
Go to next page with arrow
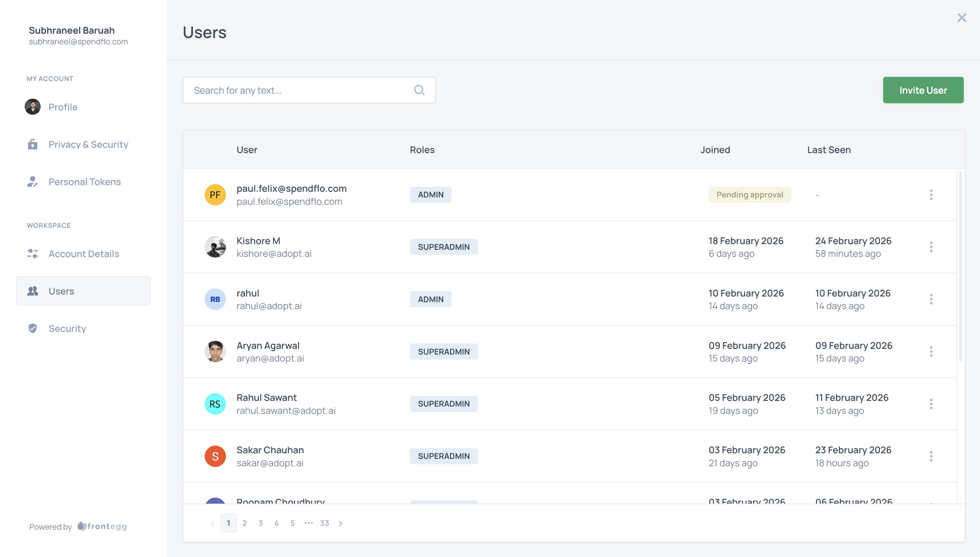click(x=341, y=523)
